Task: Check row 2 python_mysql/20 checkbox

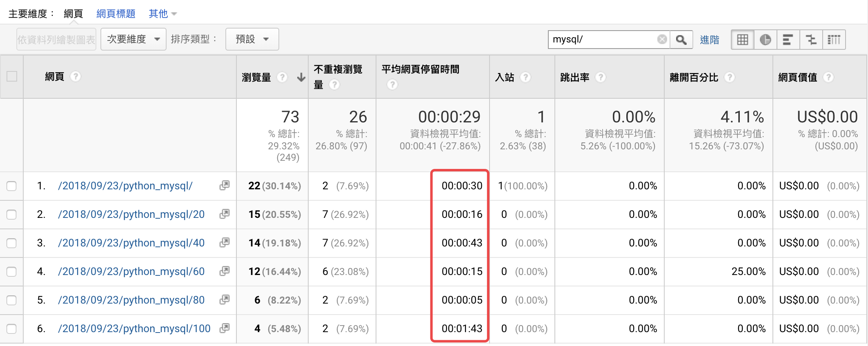Action: tap(11, 215)
